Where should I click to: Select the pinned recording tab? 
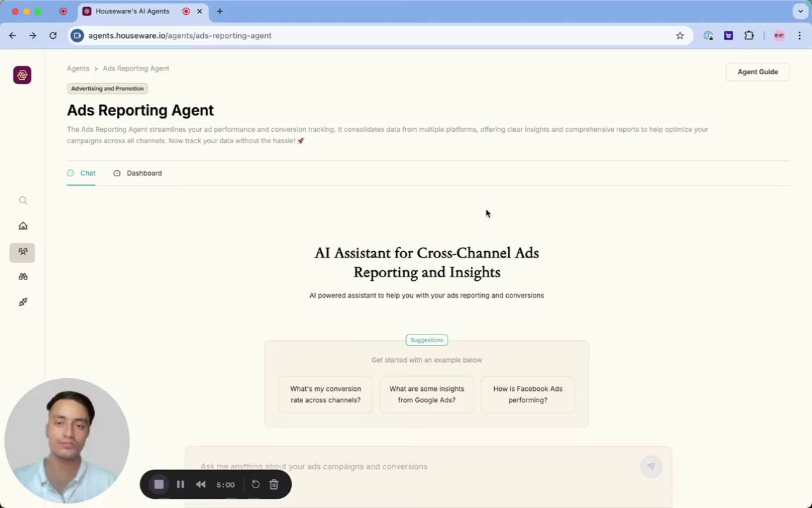pos(63,11)
